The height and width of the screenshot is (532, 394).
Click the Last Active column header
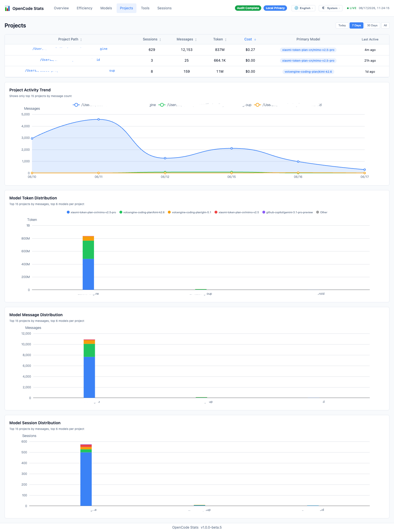370,39
